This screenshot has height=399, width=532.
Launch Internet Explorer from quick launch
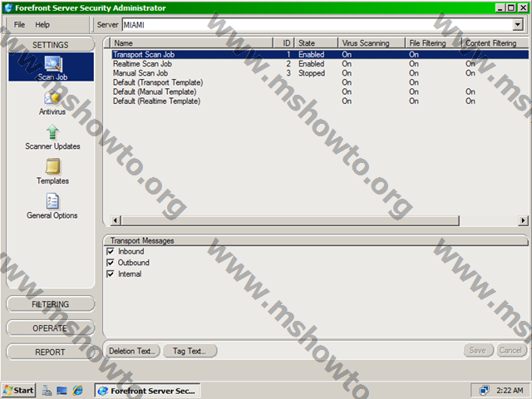click(x=77, y=391)
